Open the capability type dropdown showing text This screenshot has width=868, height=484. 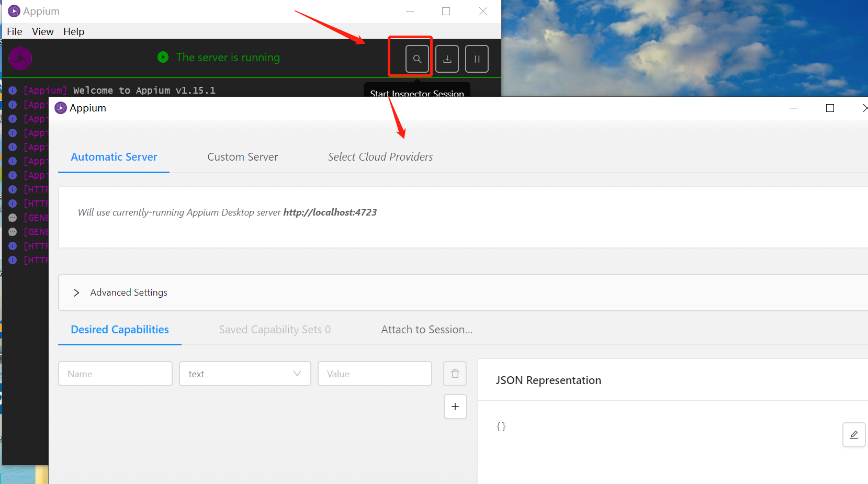245,374
